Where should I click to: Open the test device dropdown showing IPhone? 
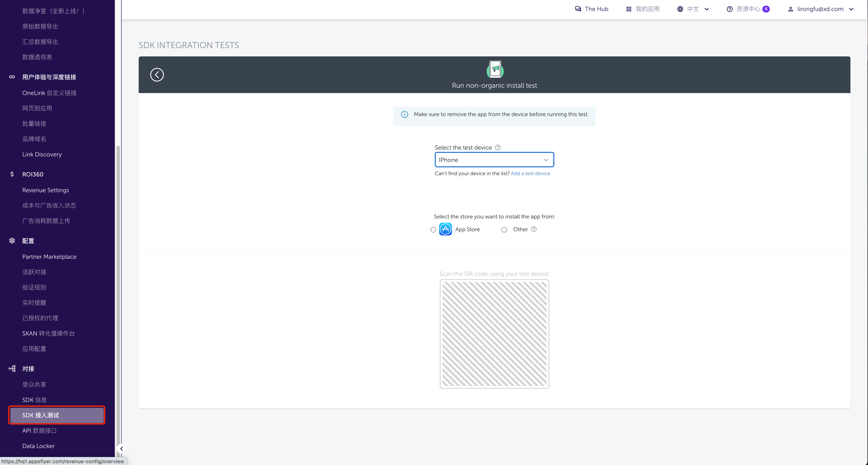coord(494,160)
